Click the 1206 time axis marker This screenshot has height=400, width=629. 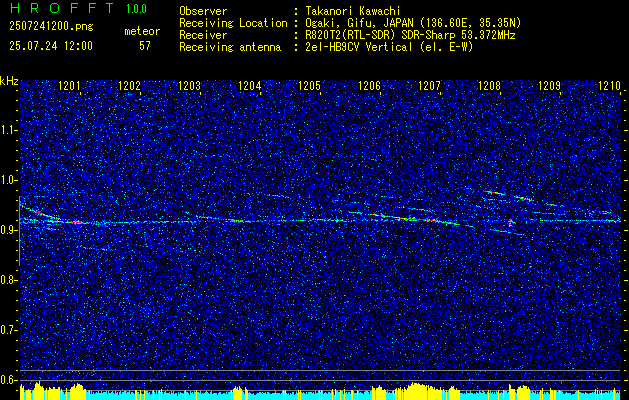pyautogui.click(x=369, y=85)
